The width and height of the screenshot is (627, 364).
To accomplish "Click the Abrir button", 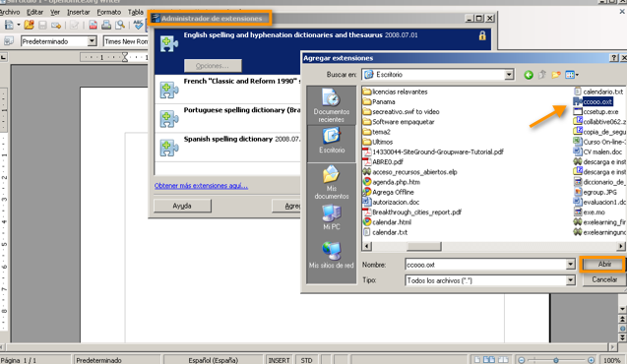I will pyautogui.click(x=604, y=264).
